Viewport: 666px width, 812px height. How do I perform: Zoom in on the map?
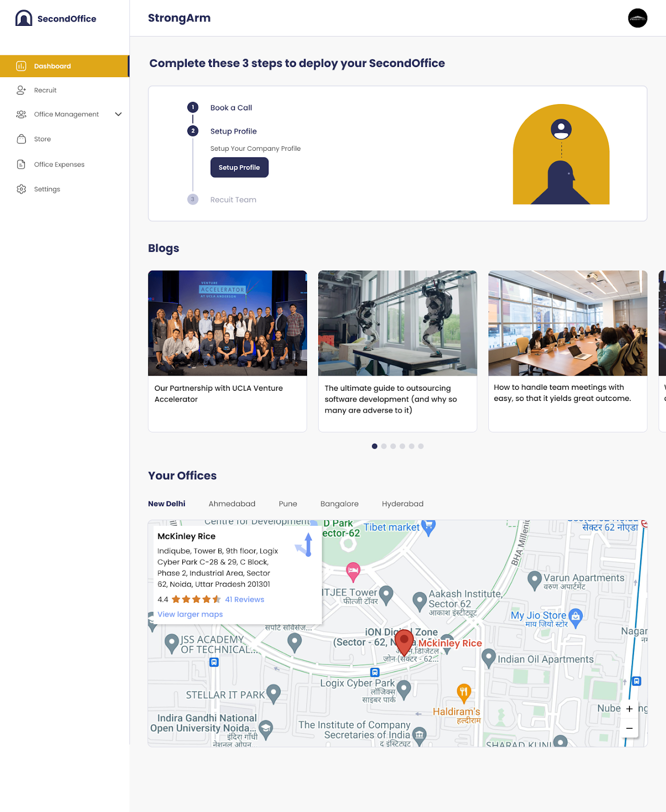pyautogui.click(x=629, y=709)
